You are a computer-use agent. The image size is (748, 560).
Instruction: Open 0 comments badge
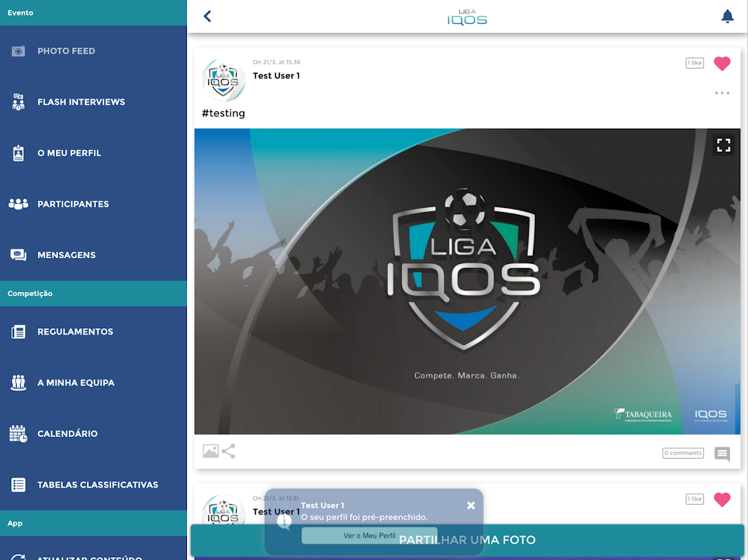click(x=683, y=453)
